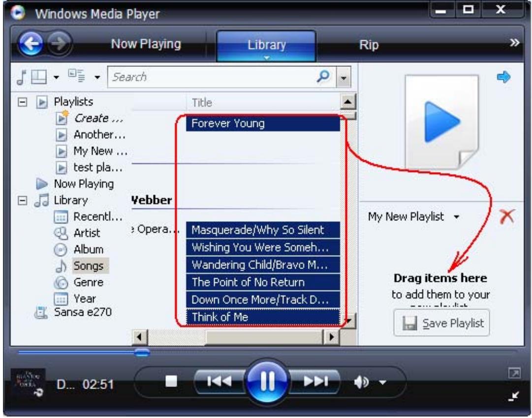Click the search magnifier icon

pos(323,76)
